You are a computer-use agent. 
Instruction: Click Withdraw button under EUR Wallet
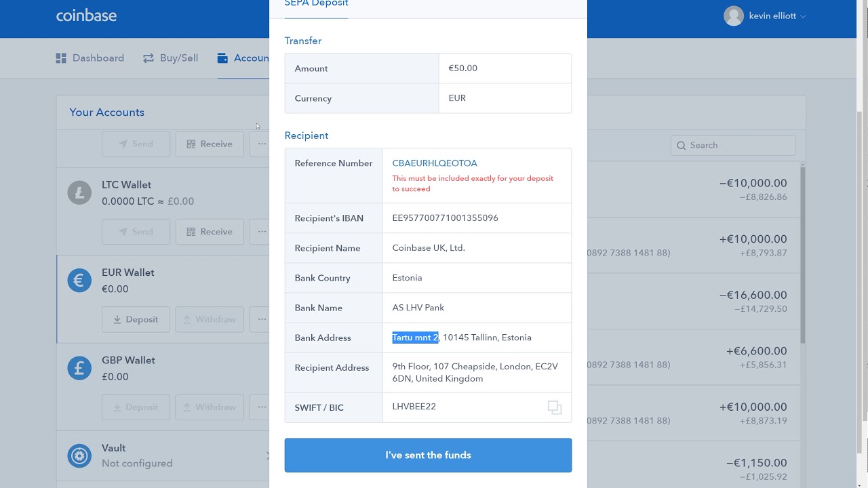pyautogui.click(x=210, y=319)
